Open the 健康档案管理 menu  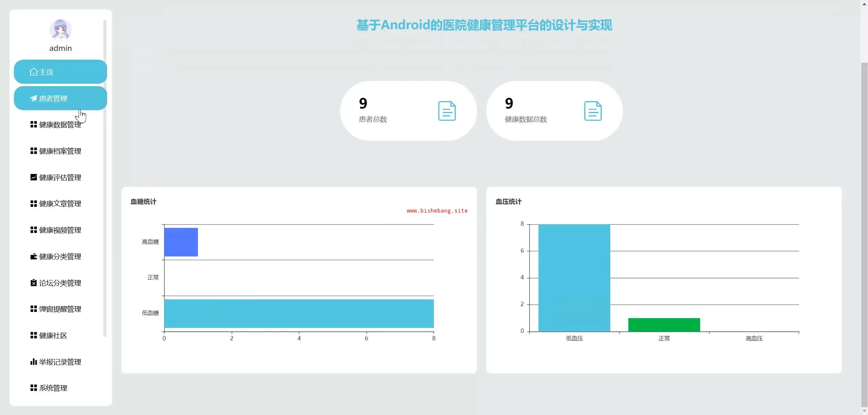tap(60, 151)
